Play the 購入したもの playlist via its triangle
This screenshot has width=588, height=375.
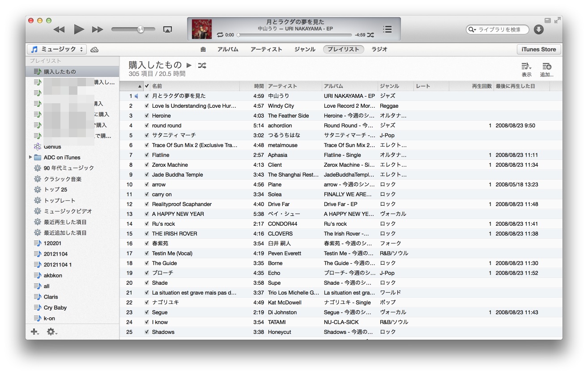(189, 65)
